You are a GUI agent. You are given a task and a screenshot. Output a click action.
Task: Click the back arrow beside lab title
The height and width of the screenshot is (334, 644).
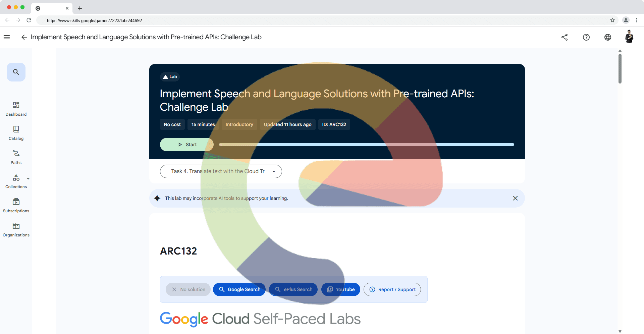[x=24, y=37]
